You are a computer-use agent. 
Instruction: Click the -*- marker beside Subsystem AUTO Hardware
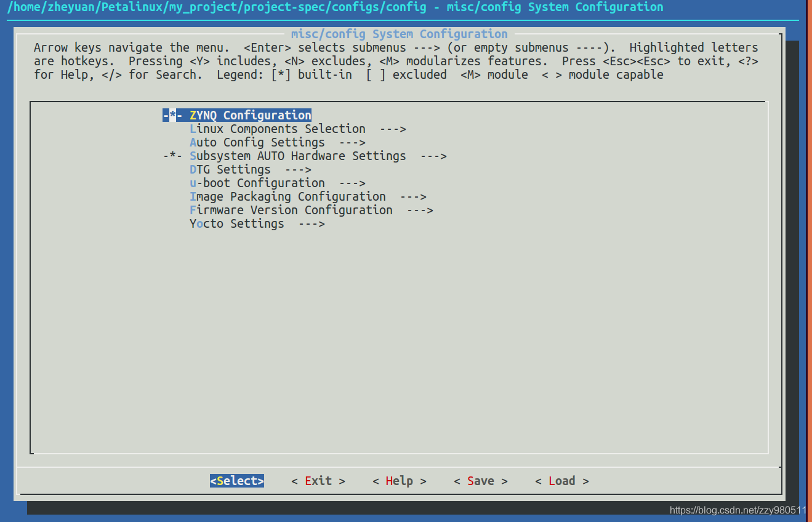[x=172, y=156]
